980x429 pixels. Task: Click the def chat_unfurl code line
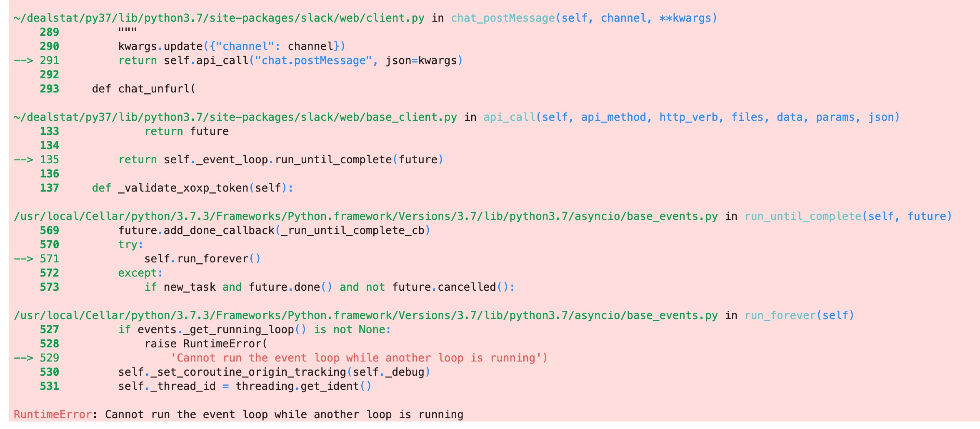(144, 88)
